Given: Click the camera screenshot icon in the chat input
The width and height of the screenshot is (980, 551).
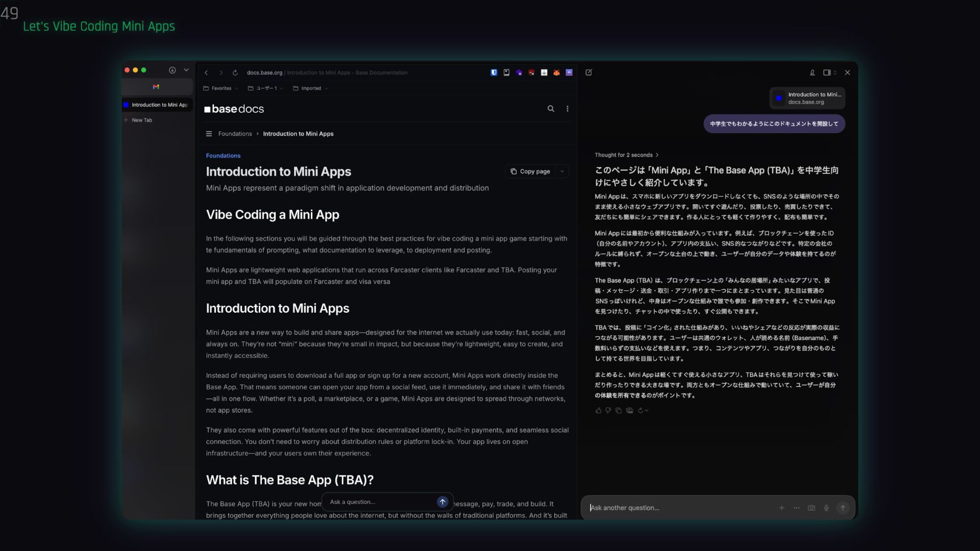Looking at the screenshot, I should [811, 508].
